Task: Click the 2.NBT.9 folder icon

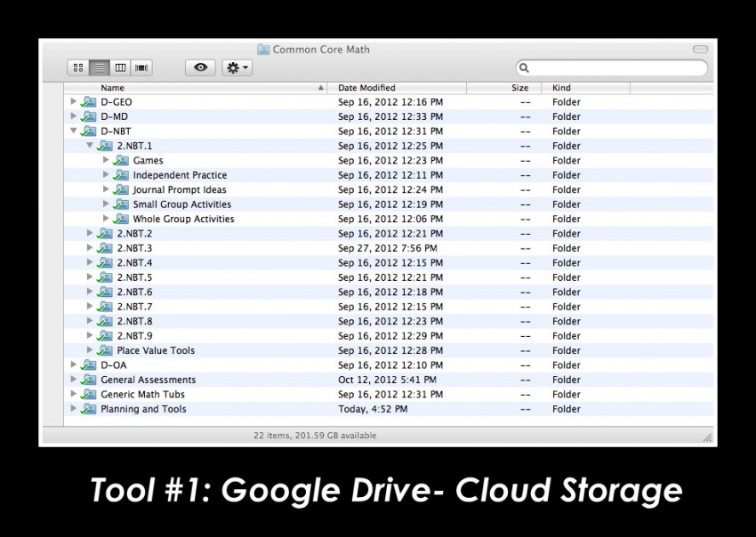Action: click(x=105, y=335)
